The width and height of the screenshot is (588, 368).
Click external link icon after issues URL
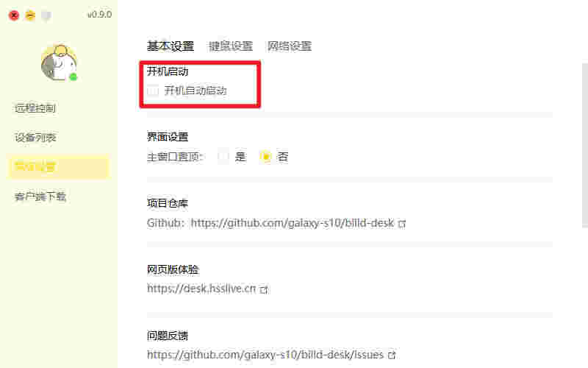point(392,355)
